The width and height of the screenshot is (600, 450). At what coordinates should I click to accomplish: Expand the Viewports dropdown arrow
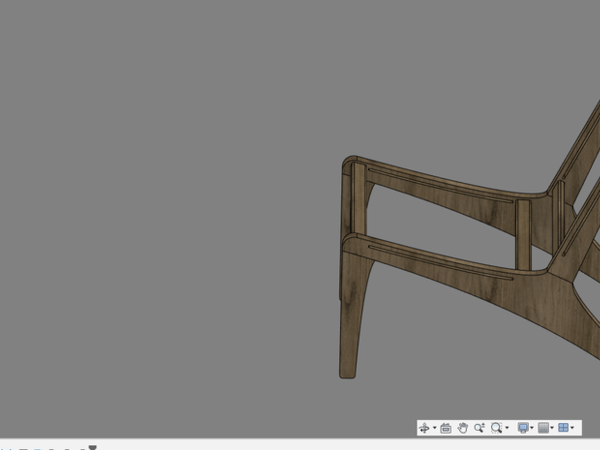(573, 428)
